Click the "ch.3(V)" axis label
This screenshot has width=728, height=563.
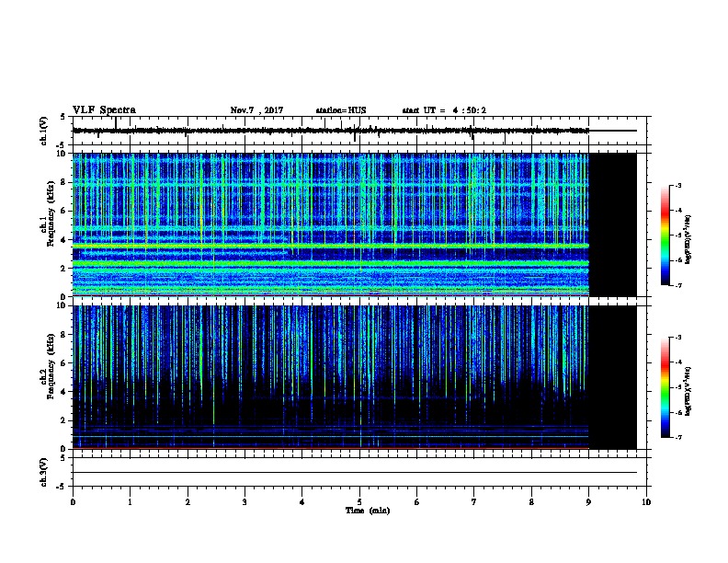point(44,472)
